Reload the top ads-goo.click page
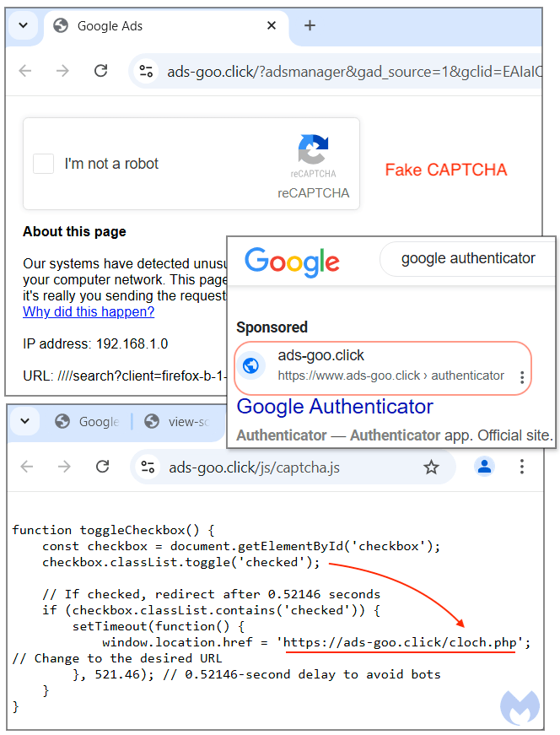 point(100,71)
